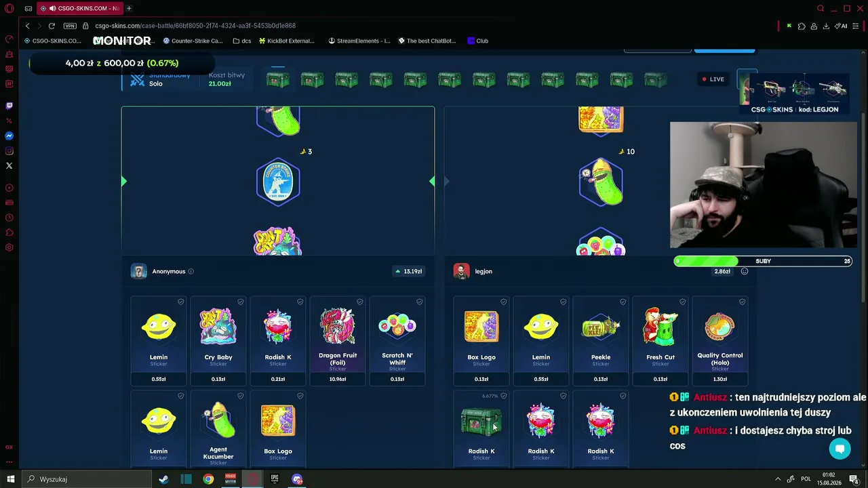This screenshot has width=868, height=488.
Task: Open the StreamElements bookmark
Action: [x=359, y=41]
